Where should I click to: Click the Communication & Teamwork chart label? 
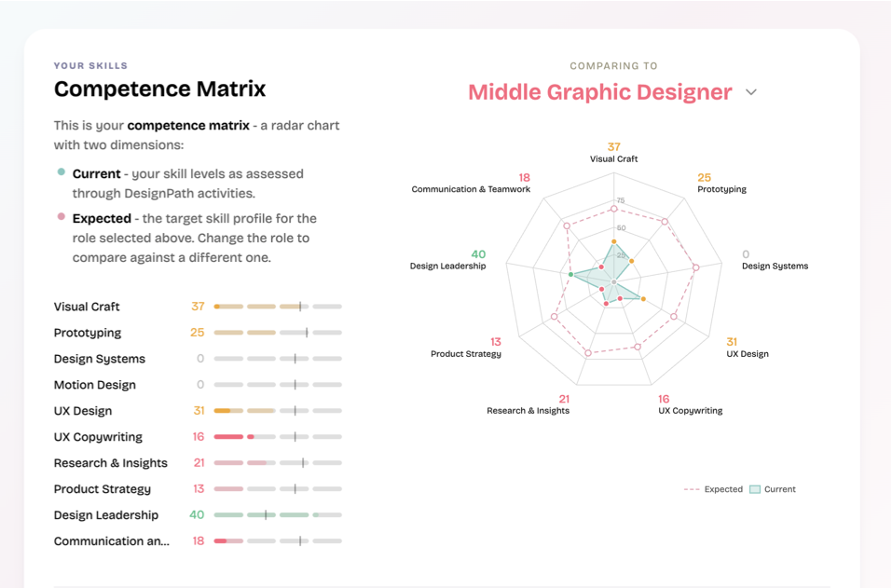click(471, 189)
